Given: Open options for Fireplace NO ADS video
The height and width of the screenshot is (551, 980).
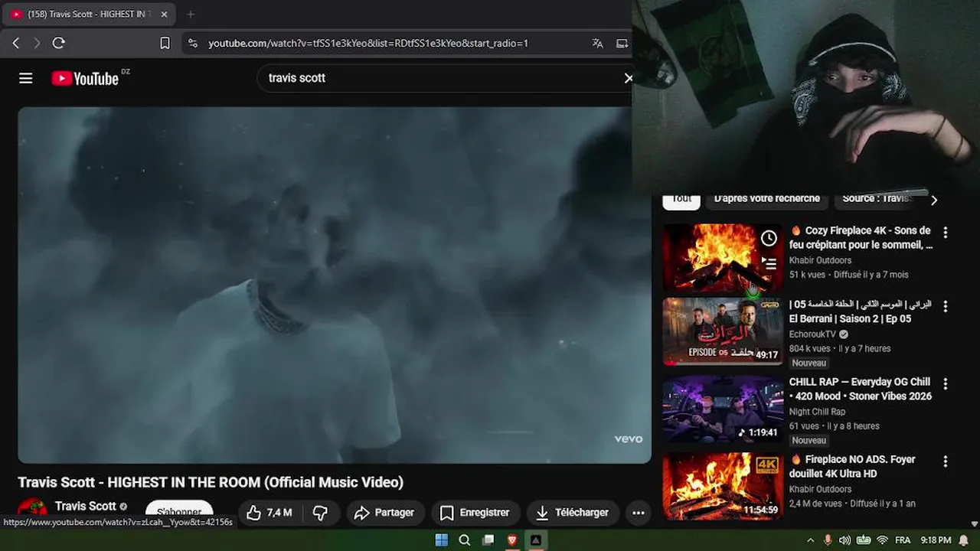Looking at the screenshot, I should pos(946,461).
